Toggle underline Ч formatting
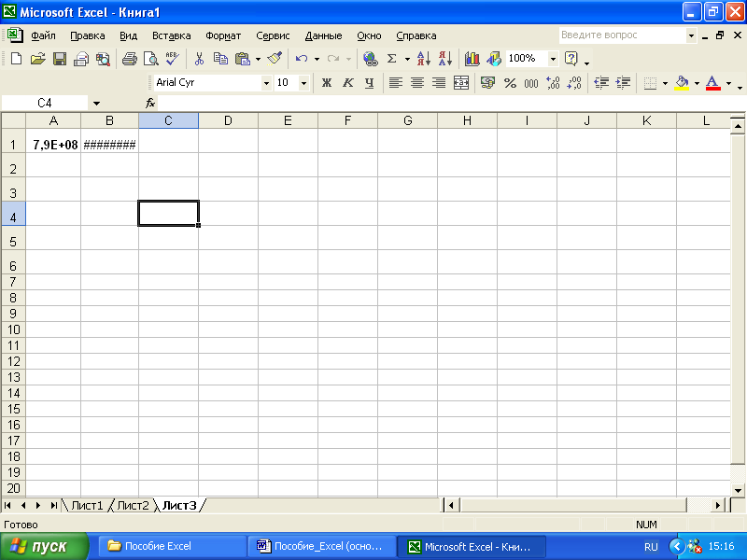Screen dimensions: 747x560 369,83
